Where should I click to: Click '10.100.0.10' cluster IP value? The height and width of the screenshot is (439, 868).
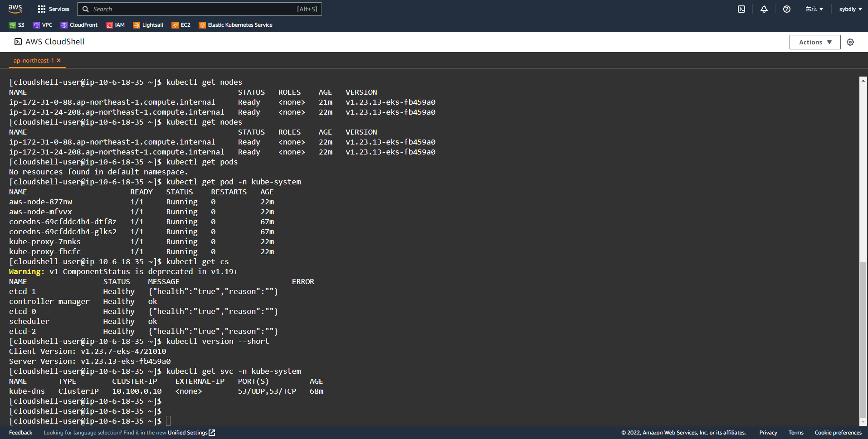click(x=137, y=391)
